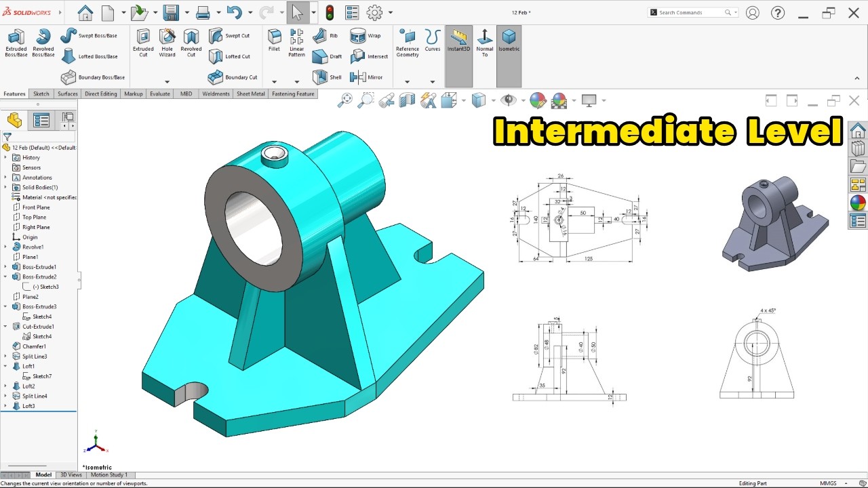The height and width of the screenshot is (488, 868).
Task: Expand the Revolve1 feature node
Action: coord(5,247)
